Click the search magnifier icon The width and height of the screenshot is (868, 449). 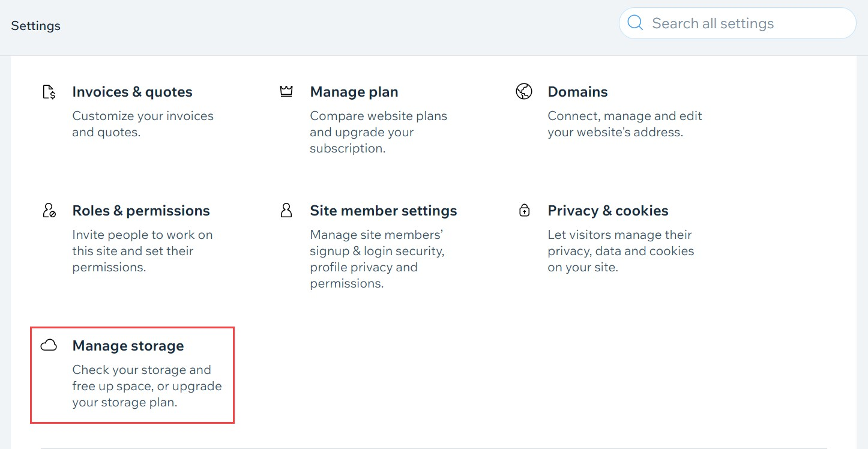click(x=635, y=23)
